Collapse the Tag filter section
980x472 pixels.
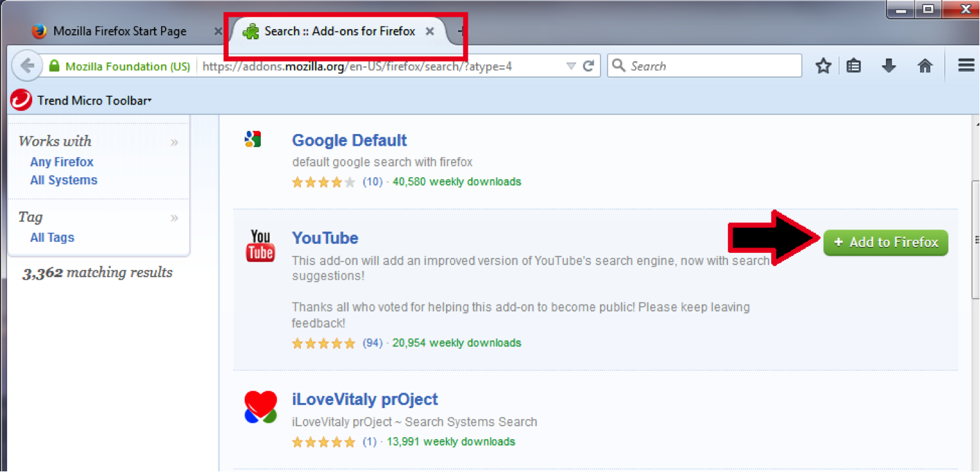tap(174, 218)
